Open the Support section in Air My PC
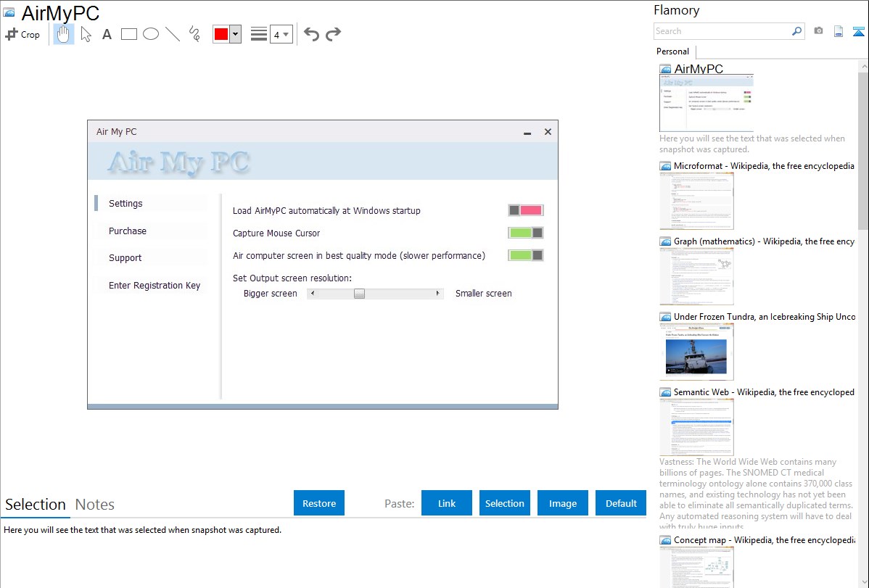This screenshot has width=869, height=588. 125,257
